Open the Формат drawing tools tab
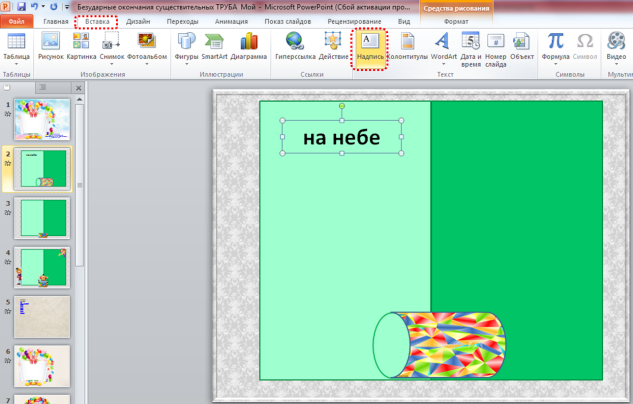 [456, 21]
